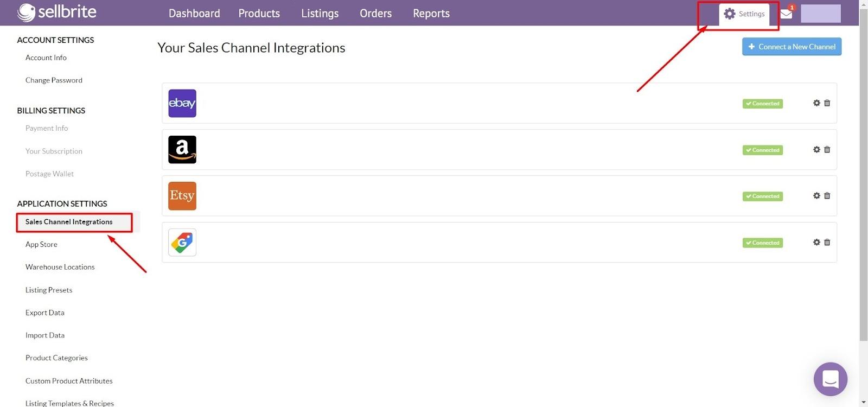Open Listing Presets settings
This screenshot has width=868, height=407.
coord(49,290)
